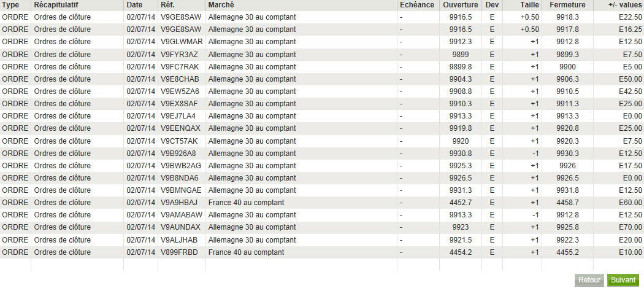Click the Réf. column header

tap(169, 5)
